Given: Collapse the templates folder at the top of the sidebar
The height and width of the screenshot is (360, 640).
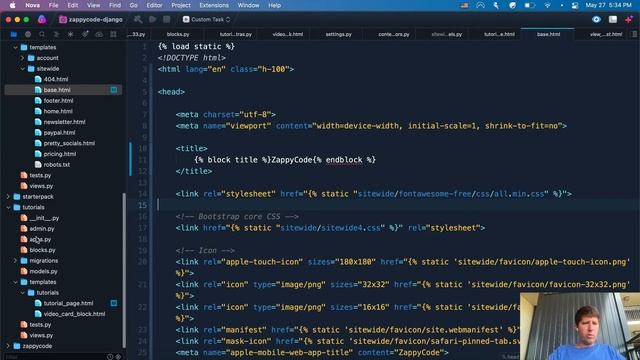Looking at the screenshot, I should coord(15,47).
